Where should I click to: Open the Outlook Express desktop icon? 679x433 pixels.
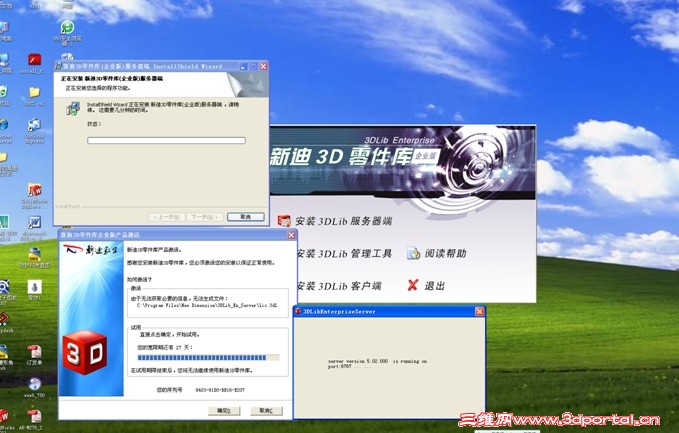click(34, 125)
